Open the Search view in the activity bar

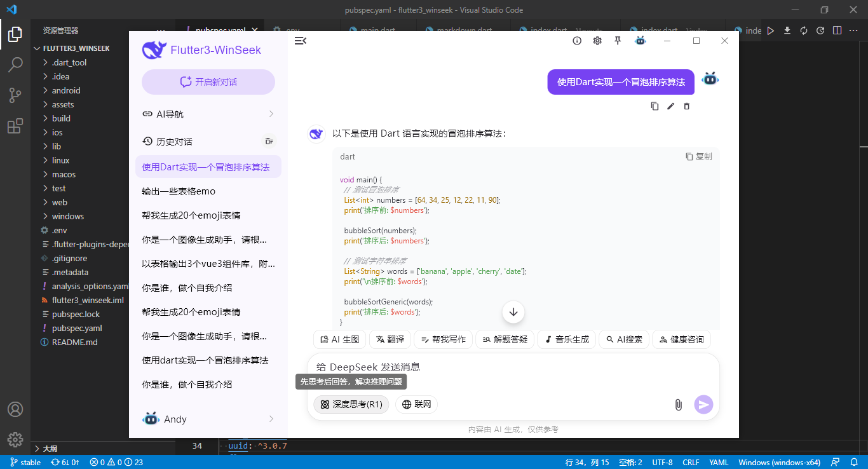click(x=15, y=65)
